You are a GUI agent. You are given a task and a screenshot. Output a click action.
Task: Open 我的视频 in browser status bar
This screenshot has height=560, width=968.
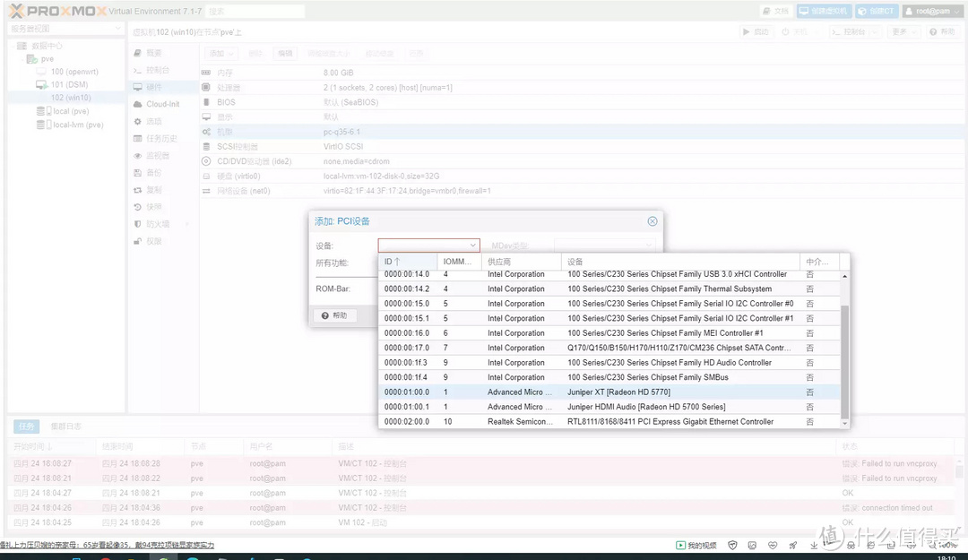click(696, 545)
